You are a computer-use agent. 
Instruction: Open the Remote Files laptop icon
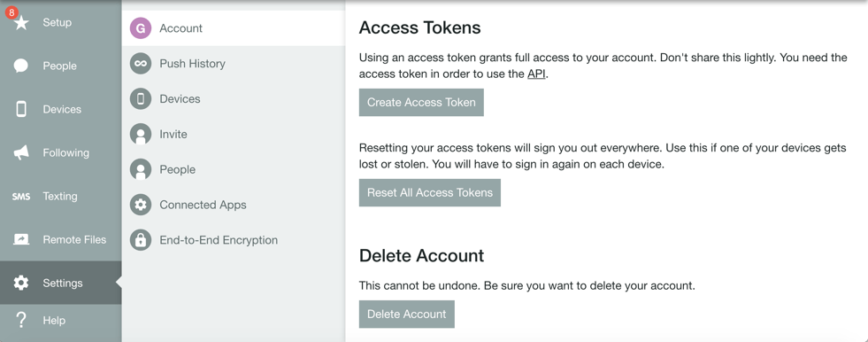21,239
